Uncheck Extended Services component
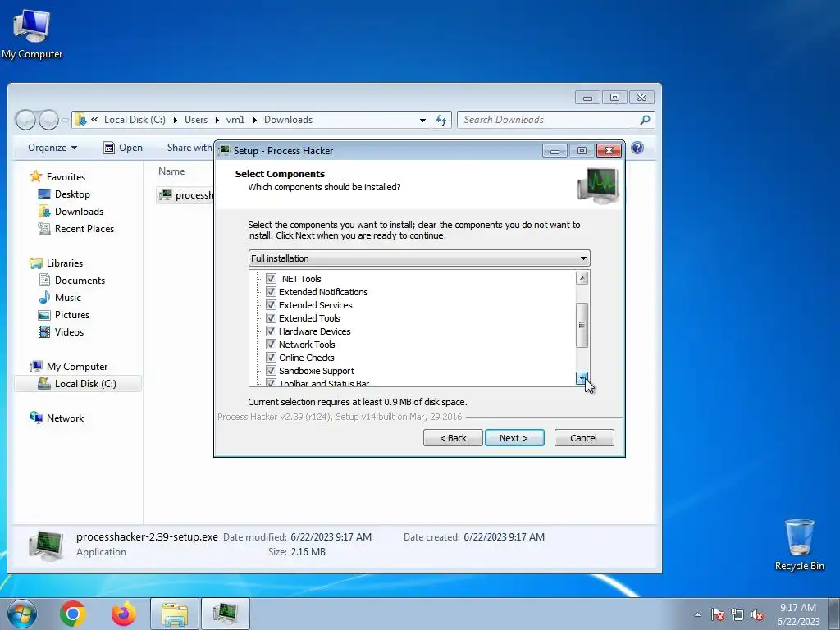The width and height of the screenshot is (840, 630). (x=271, y=305)
